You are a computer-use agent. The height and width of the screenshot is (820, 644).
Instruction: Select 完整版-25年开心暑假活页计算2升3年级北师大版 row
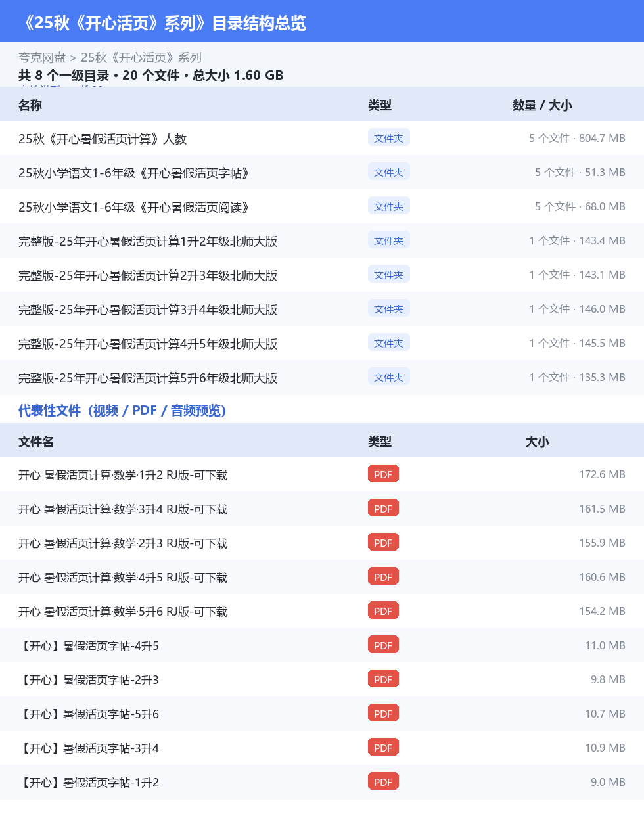tap(322, 275)
